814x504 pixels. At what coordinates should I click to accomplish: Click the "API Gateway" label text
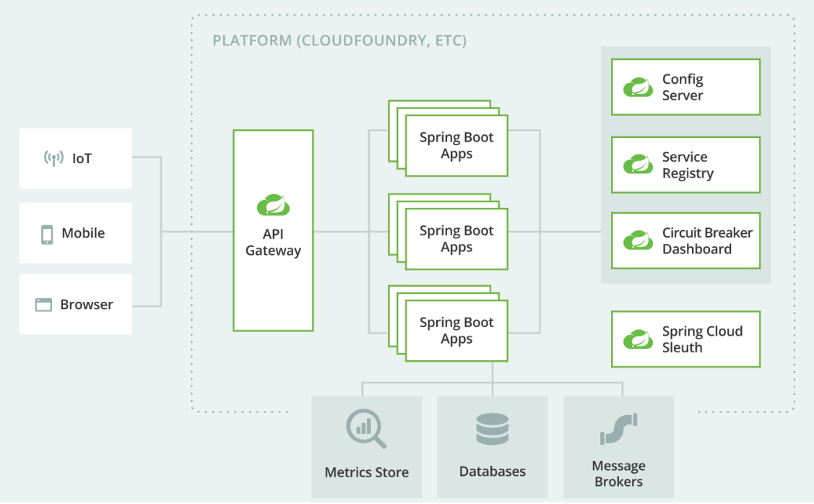coord(273,243)
